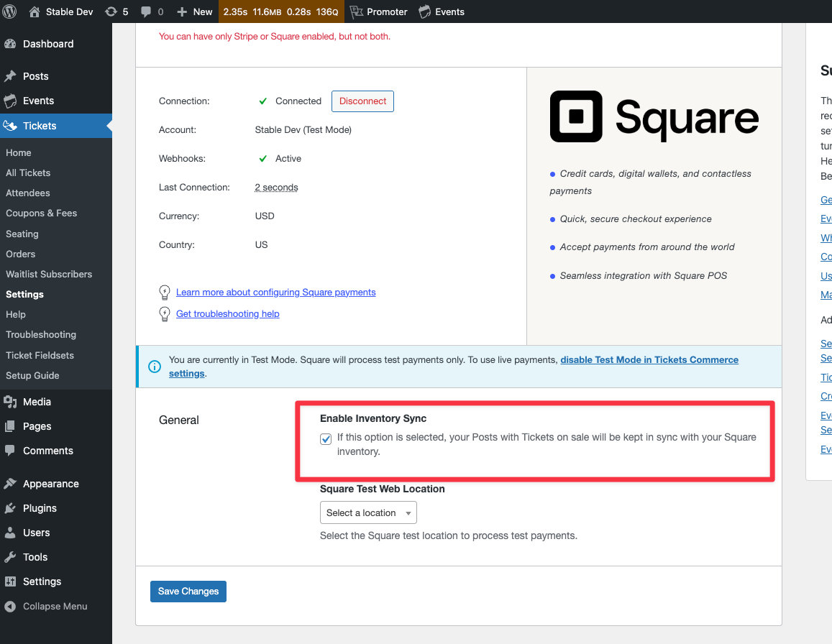Click the 2 seconds Last Connection link
832x644 pixels.
click(276, 187)
